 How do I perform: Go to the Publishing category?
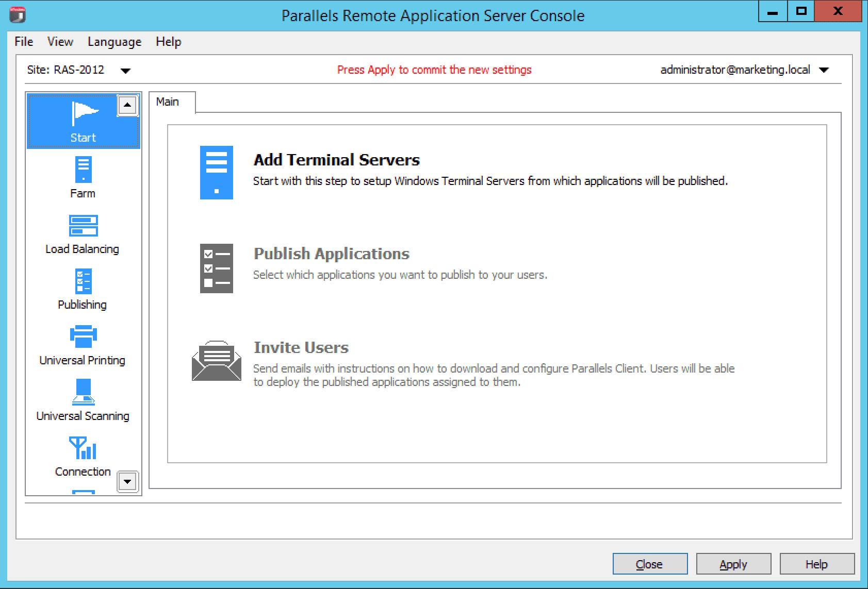83,281
